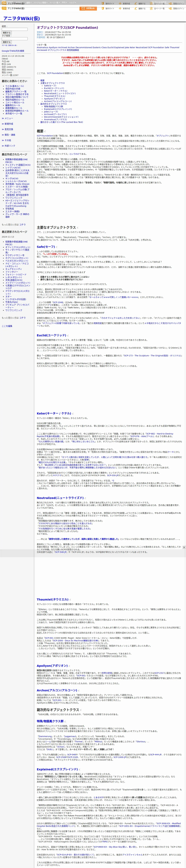Open キュアキャンディ updated page link
The width and height of the screenshot is (186, 868).
pyautogui.click(x=13, y=269)
